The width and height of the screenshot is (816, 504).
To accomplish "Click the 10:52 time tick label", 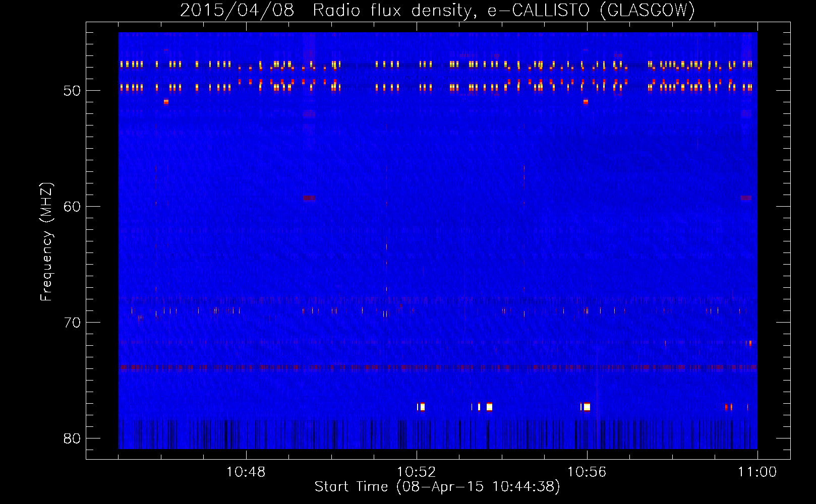I will [416, 472].
